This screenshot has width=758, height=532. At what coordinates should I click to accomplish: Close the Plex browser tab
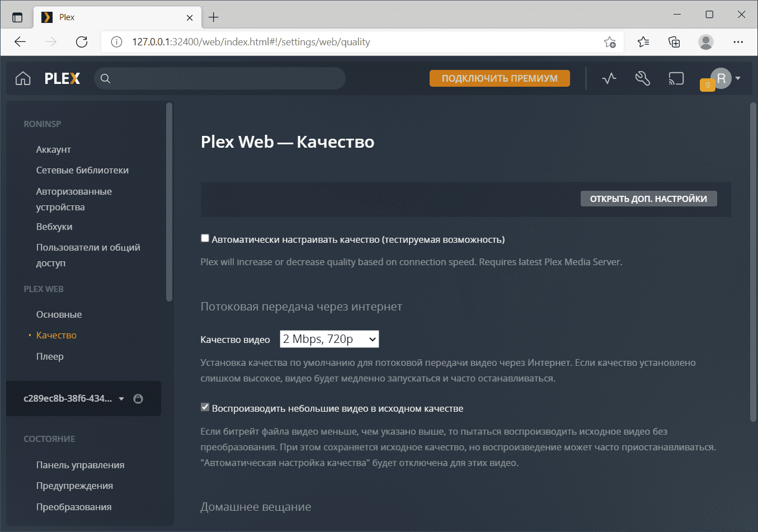pyautogui.click(x=190, y=17)
